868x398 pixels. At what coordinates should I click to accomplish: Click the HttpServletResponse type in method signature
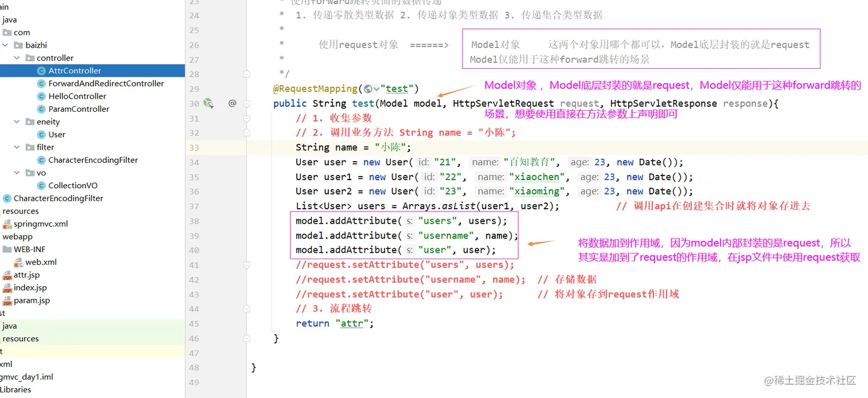tap(664, 104)
